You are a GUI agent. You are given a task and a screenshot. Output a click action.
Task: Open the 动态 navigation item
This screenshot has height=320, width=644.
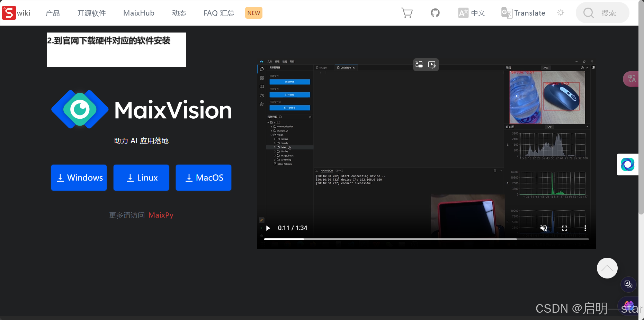coord(179,13)
